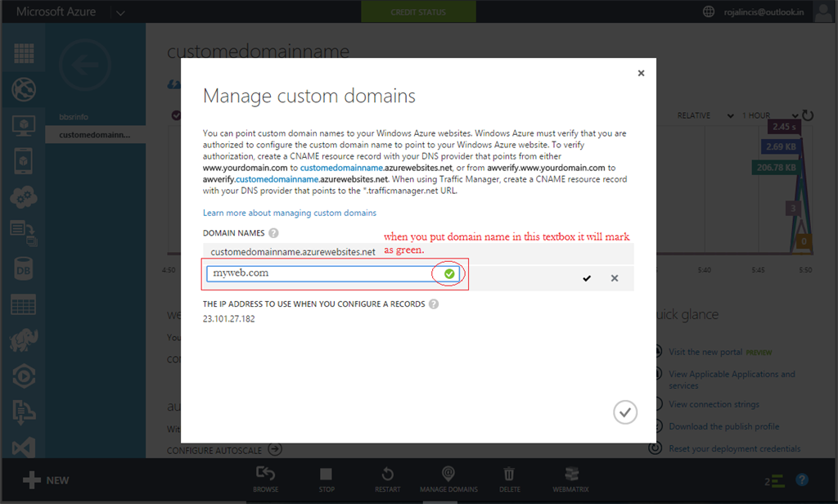Viewport: 838px width, 504px height.
Task: Click the 23.101.27.182 IP address text
Action: click(x=229, y=318)
